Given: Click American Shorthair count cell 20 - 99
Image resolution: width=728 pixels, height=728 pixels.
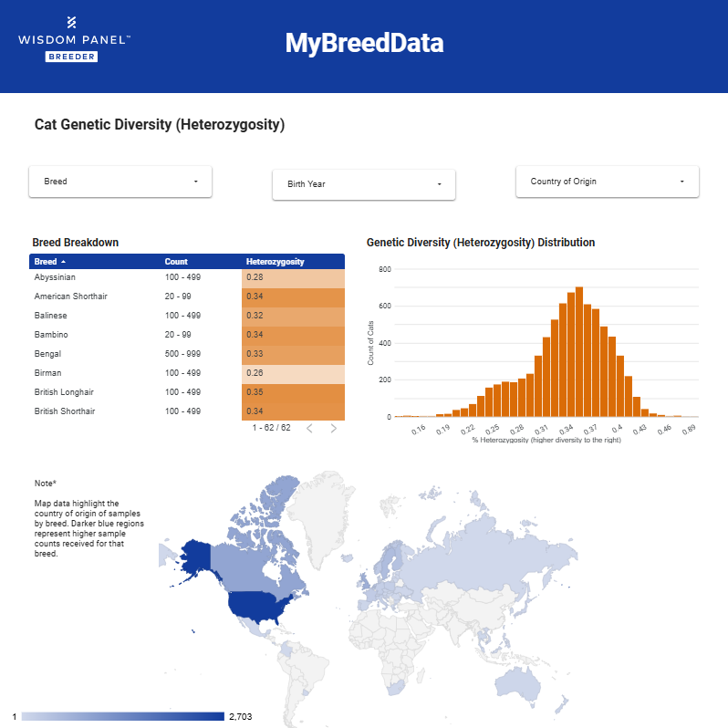Looking at the screenshot, I should (x=178, y=296).
